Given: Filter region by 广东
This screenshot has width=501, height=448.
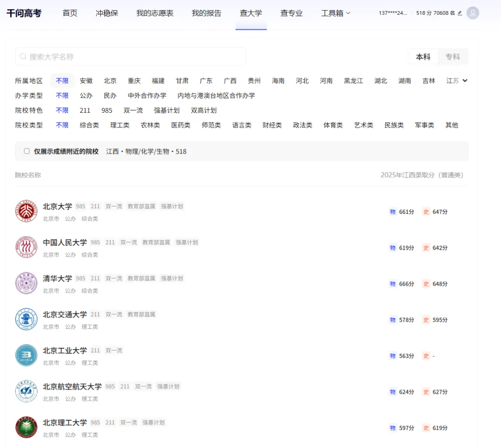Looking at the screenshot, I should pos(206,81).
